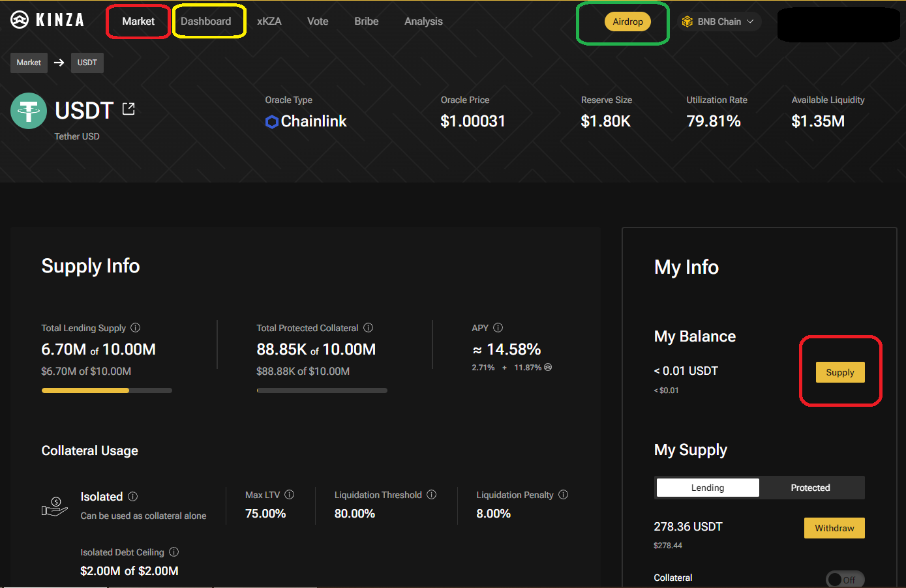Click the Kinza reward icon after 11.87%
Screen dimensions: 906x588
548,367
